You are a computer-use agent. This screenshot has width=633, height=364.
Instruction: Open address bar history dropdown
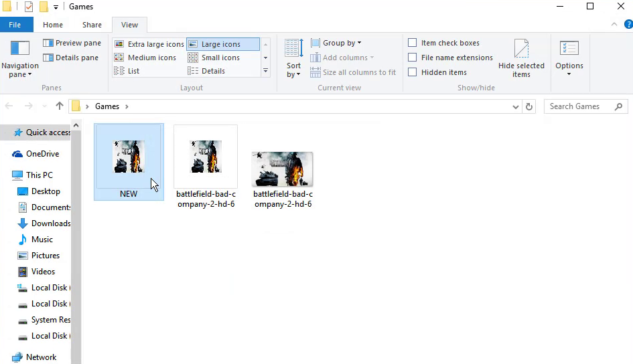[x=515, y=106]
